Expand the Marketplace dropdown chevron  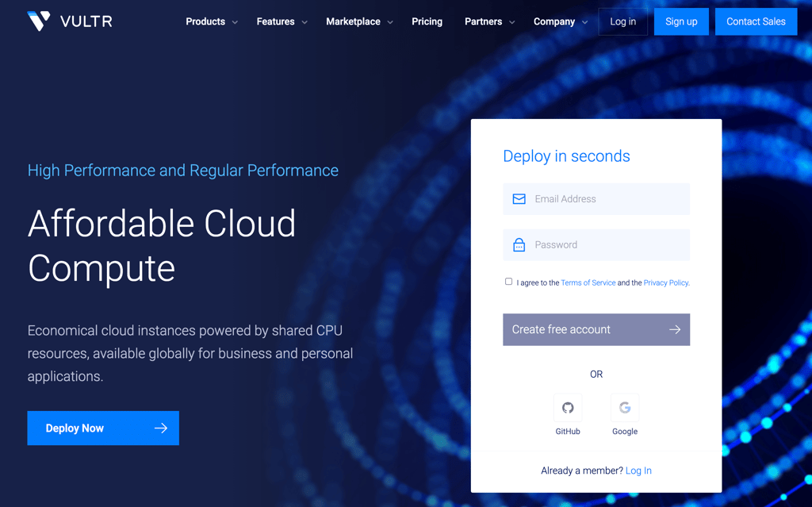click(390, 22)
